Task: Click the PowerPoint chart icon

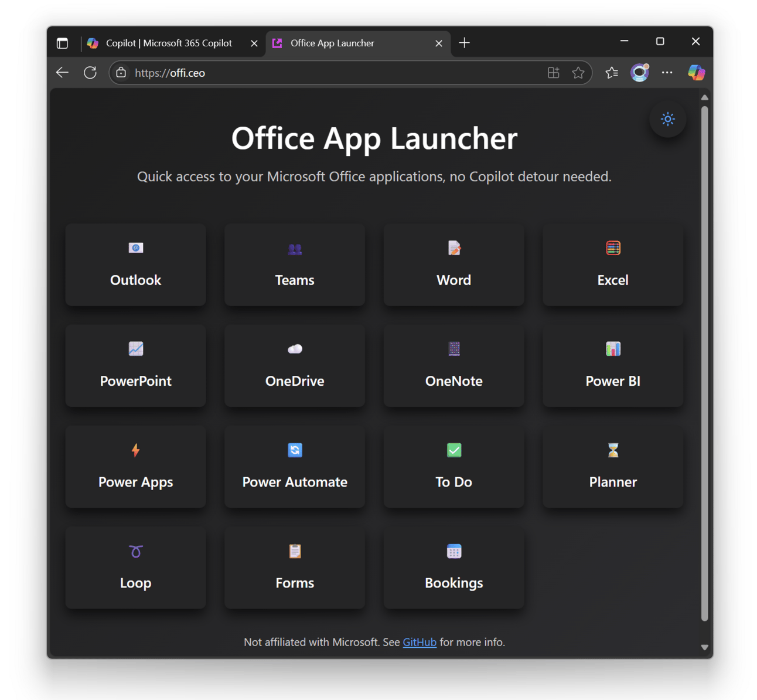Action: [135, 349]
